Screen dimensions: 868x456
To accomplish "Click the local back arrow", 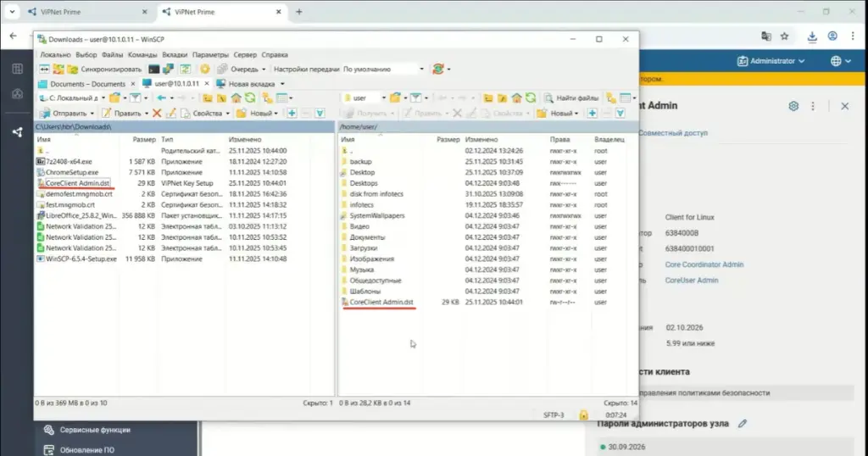I will (x=161, y=98).
